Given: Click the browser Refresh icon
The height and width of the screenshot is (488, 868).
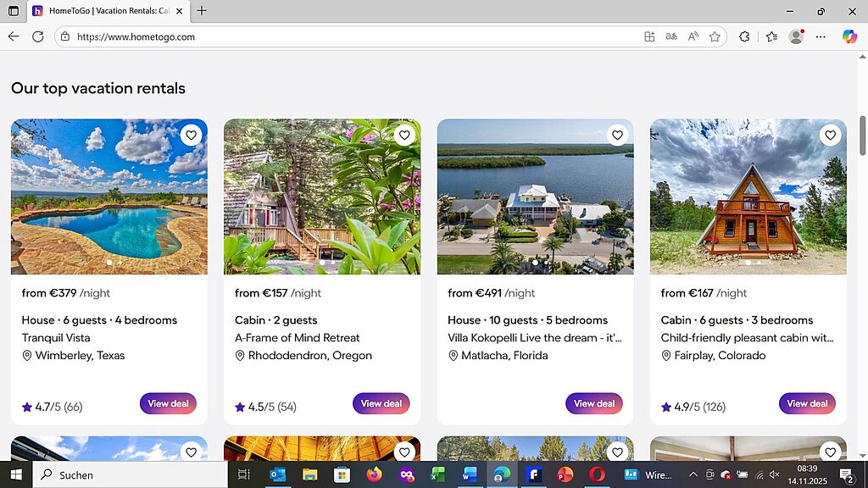Looking at the screenshot, I should click(37, 36).
